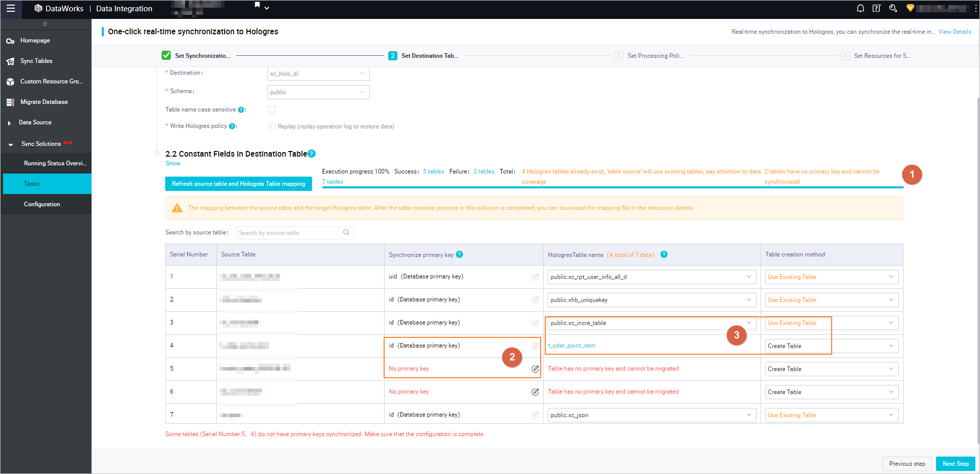This screenshot has height=474, width=980.
Task: Open the public.xc_json table dropdown
Action: pos(652,415)
